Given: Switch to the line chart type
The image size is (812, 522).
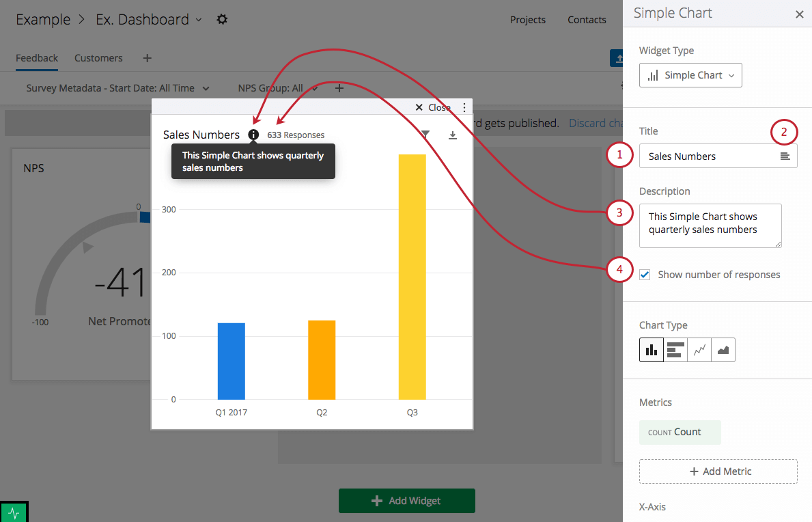Looking at the screenshot, I should click(699, 349).
